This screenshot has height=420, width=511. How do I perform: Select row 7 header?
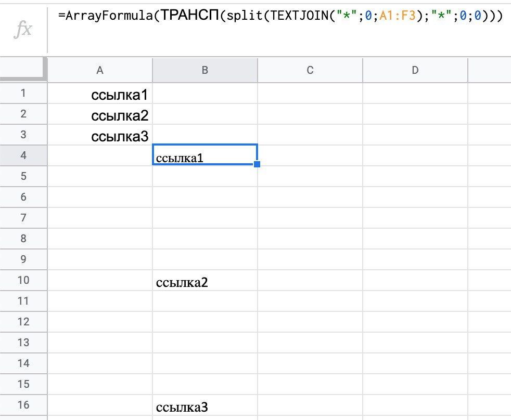(x=23, y=218)
